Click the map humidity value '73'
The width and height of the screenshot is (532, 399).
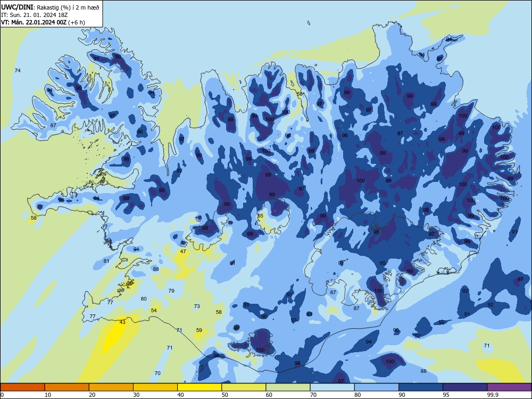point(197,306)
